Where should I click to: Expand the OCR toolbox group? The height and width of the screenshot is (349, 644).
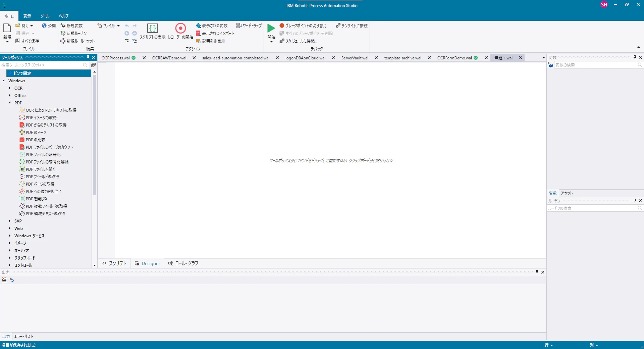pos(10,88)
